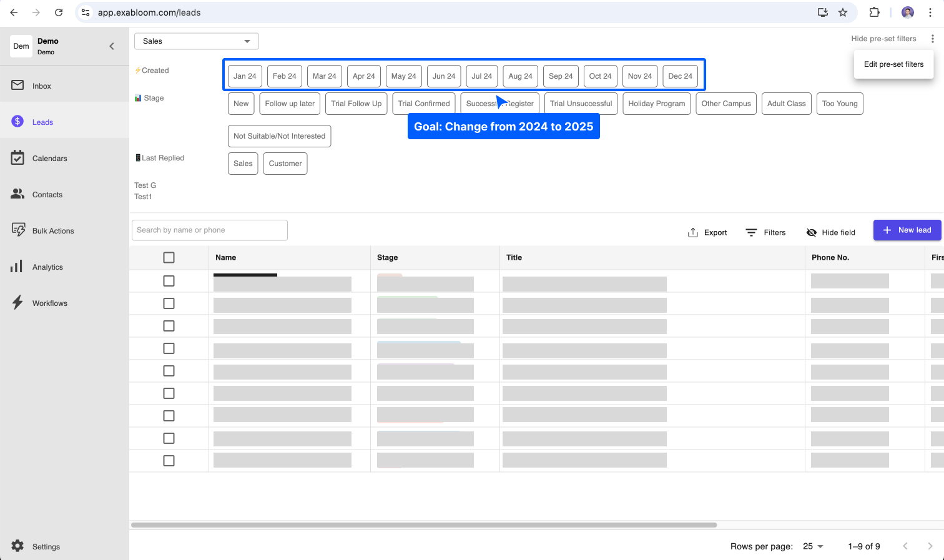Open the Inbox envelope icon
The image size is (944, 560).
point(17,86)
